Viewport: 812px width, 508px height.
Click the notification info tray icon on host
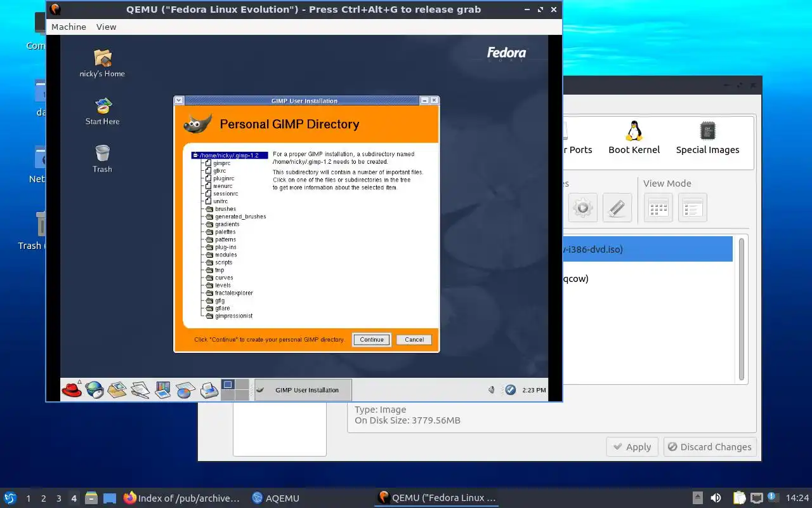click(773, 497)
